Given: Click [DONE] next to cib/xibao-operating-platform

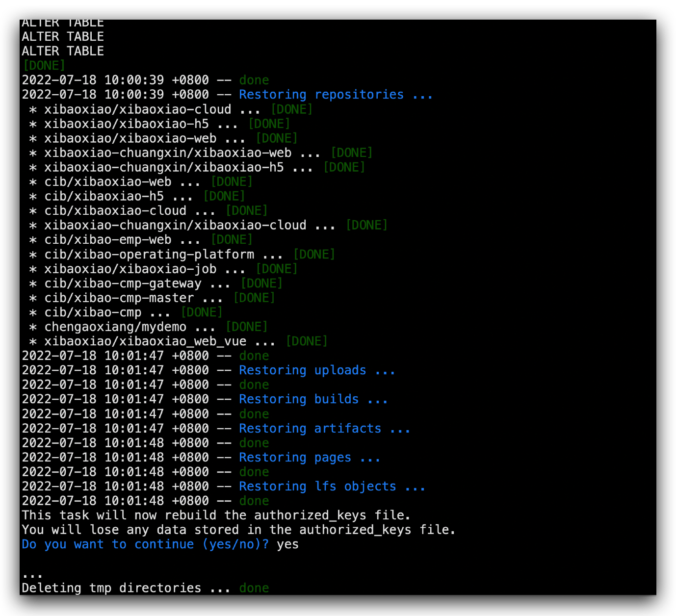Looking at the screenshot, I should pyautogui.click(x=314, y=254).
